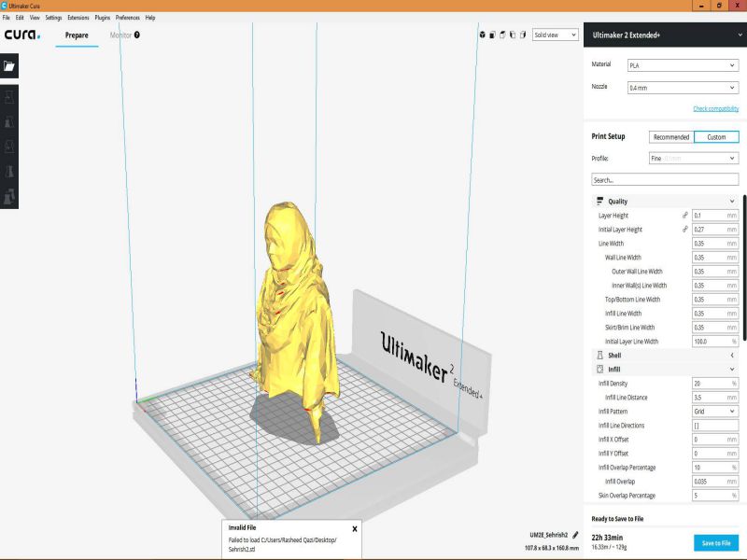Click the Cura logo
The height and width of the screenshot is (560, 747).
pyautogui.click(x=21, y=35)
